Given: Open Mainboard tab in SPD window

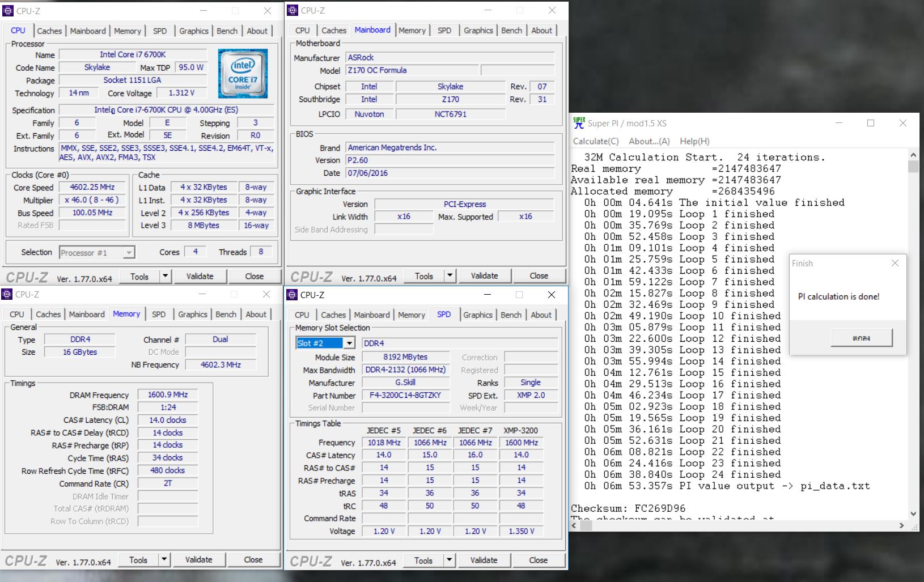Looking at the screenshot, I should [x=372, y=315].
